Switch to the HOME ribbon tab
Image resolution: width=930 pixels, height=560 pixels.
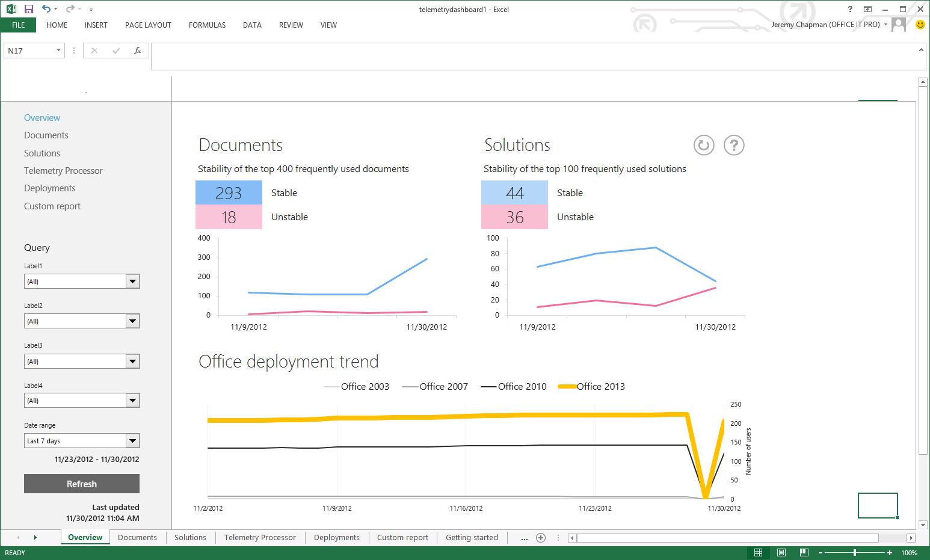point(57,25)
